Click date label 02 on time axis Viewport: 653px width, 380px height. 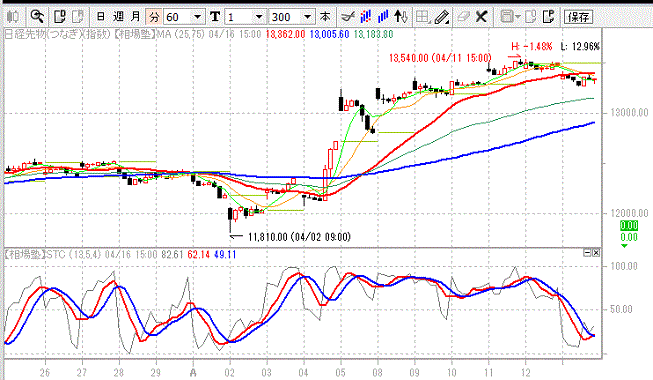click(229, 372)
